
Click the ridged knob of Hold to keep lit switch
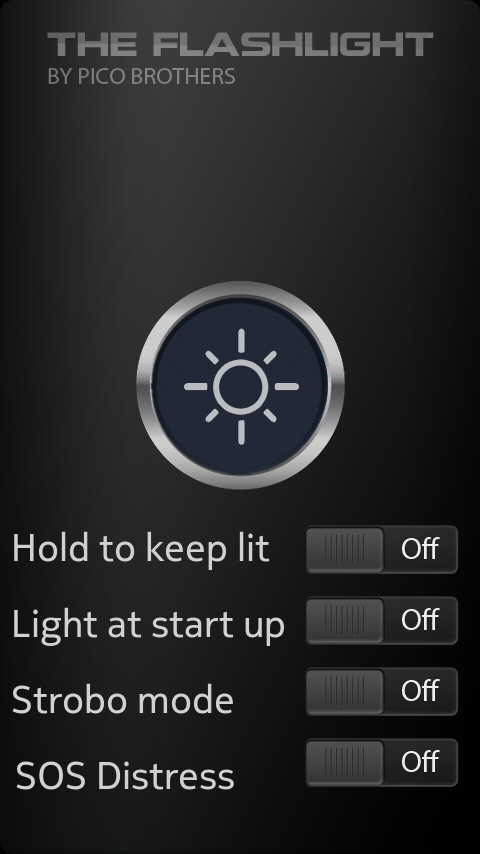(x=345, y=549)
